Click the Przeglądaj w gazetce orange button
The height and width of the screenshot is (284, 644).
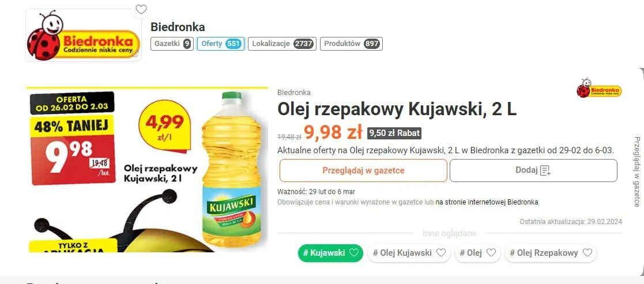[x=363, y=171]
